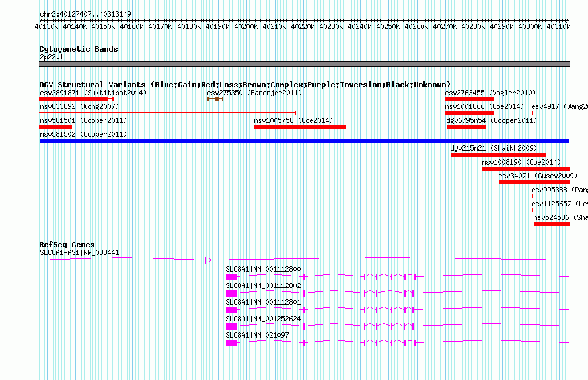The width and height of the screenshot is (588, 380).
Task: Open dgv215n21 (Shaikh2009) variant
Action: [494, 148]
